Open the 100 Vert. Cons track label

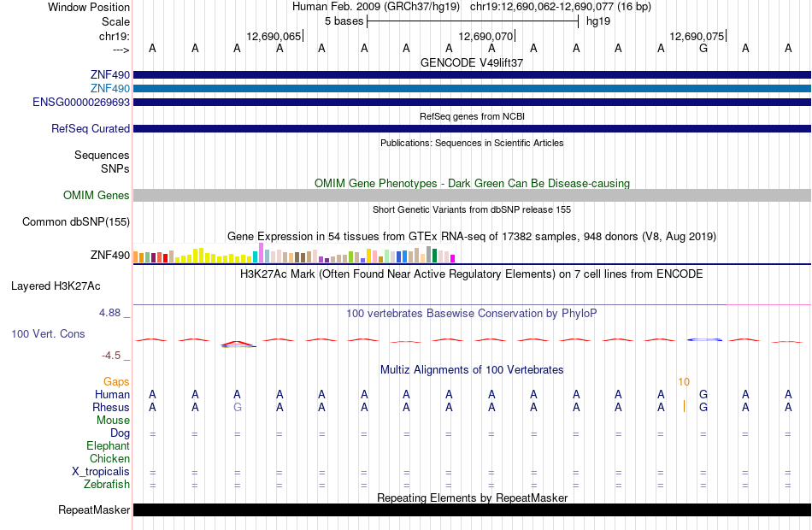pyautogui.click(x=48, y=334)
